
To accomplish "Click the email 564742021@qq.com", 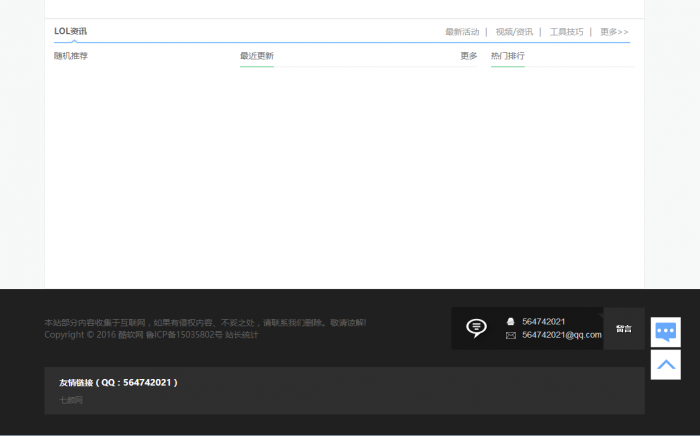I will tap(562, 335).
